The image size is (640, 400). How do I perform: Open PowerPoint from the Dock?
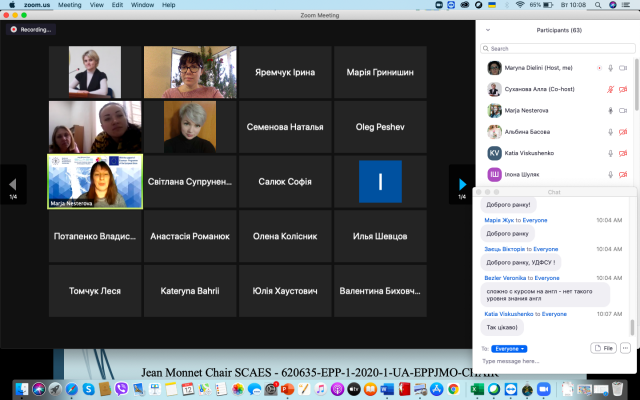click(x=287, y=389)
